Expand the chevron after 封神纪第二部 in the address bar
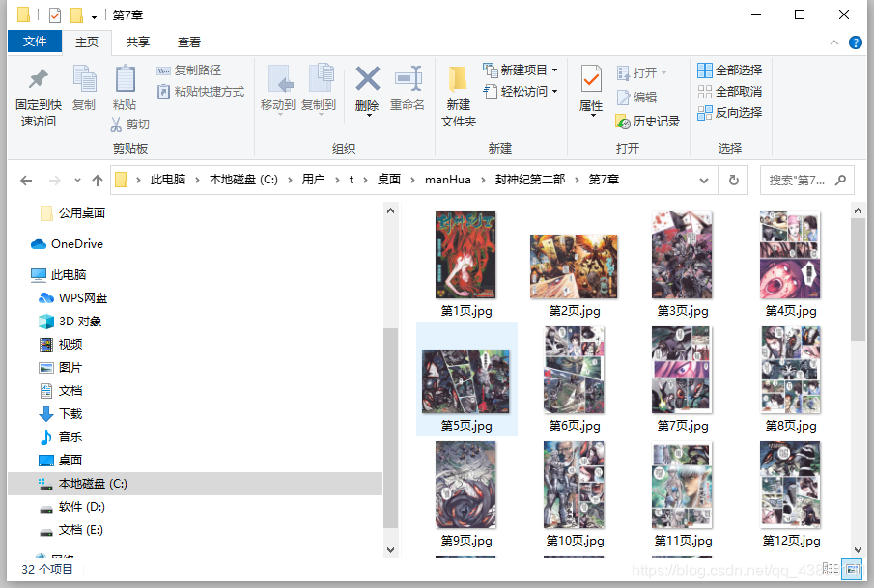Screen dimensions: 874x588 click(577, 180)
